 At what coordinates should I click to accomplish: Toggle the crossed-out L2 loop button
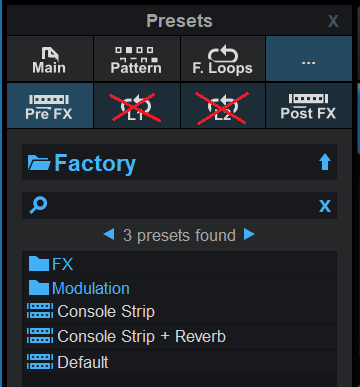(223, 106)
